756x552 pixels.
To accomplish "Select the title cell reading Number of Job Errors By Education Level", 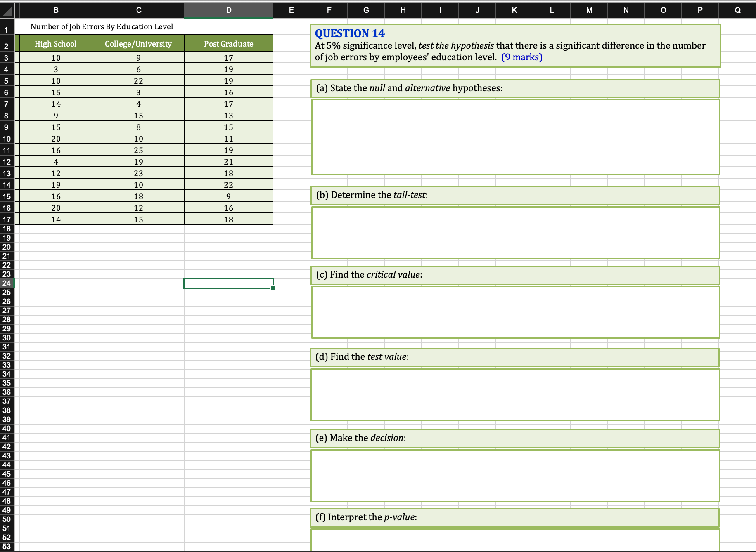I will (102, 26).
